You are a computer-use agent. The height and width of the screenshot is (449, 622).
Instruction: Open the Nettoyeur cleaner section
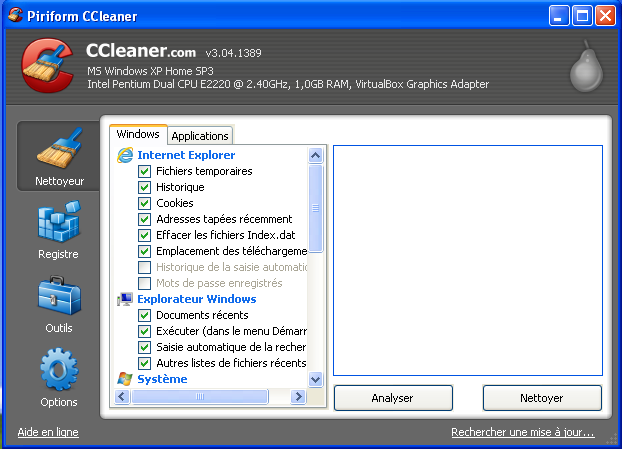pyautogui.click(x=59, y=157)
